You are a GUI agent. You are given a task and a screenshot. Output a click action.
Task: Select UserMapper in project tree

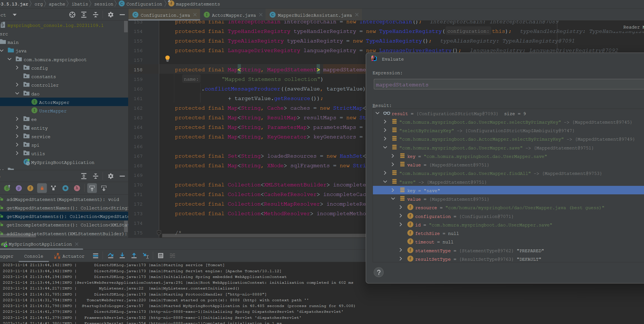[x=52, y=111]
